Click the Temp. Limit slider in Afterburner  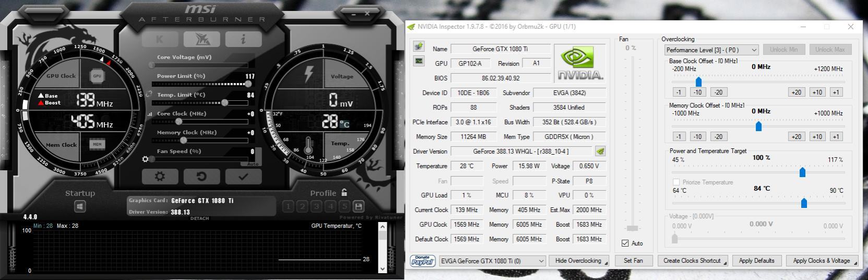pos(200,102)
